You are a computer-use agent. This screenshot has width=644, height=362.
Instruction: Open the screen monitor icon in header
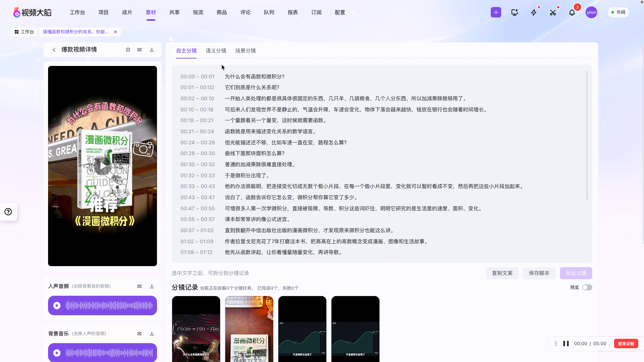pos(515,12)
